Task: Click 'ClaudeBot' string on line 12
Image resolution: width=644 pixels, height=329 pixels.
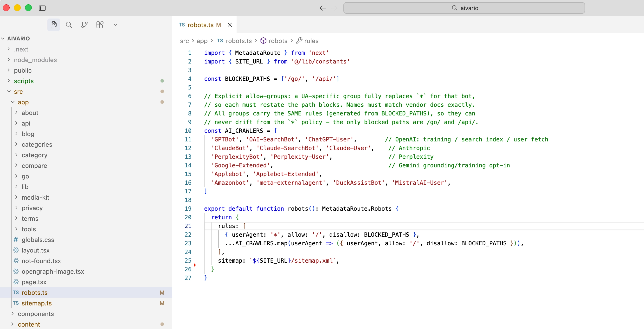Action: pyautogui.click(x=230, y=148)
